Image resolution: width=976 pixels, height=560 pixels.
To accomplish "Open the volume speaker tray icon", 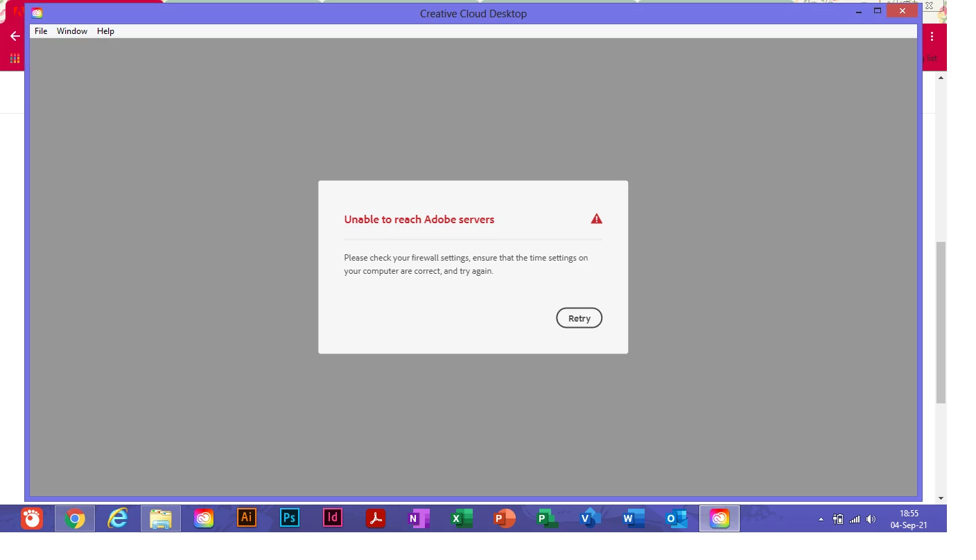I will (x=871, y=519).
